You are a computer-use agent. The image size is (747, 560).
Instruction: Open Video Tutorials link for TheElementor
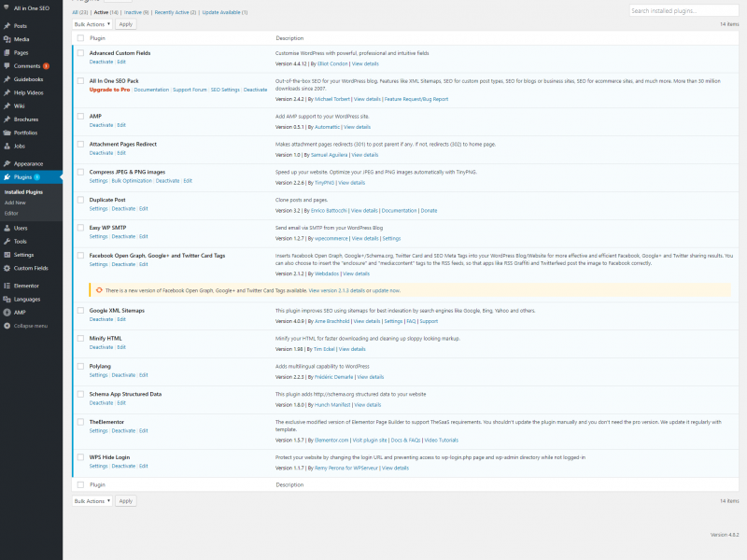click(441, 441)
